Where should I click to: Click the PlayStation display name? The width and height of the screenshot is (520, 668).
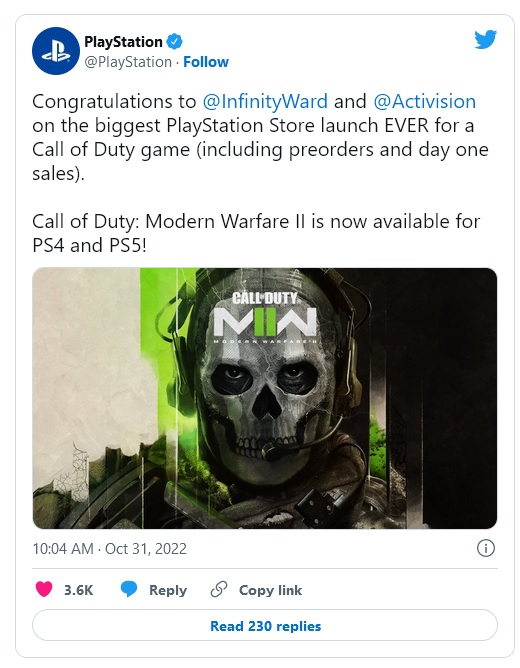[123, 42]
